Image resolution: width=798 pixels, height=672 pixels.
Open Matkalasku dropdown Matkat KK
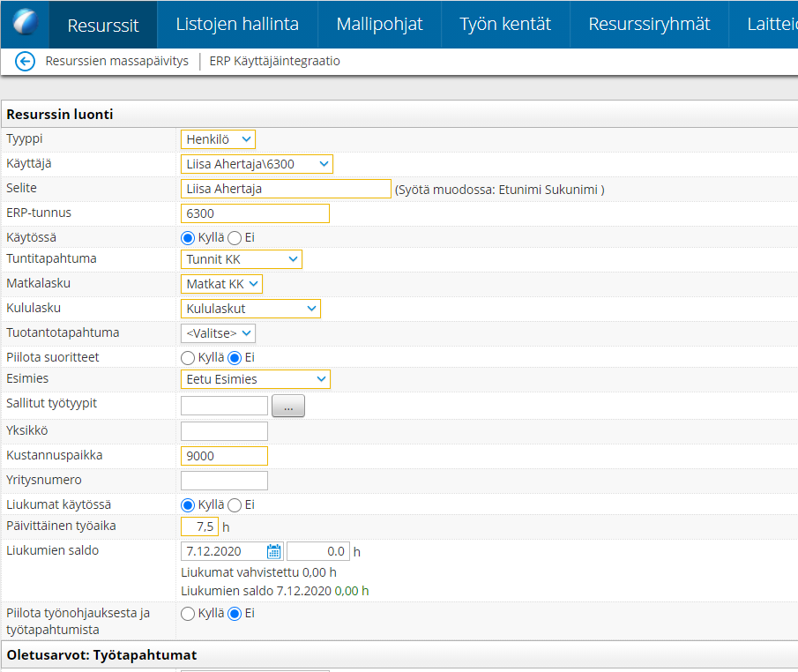[x=221, y=284]
